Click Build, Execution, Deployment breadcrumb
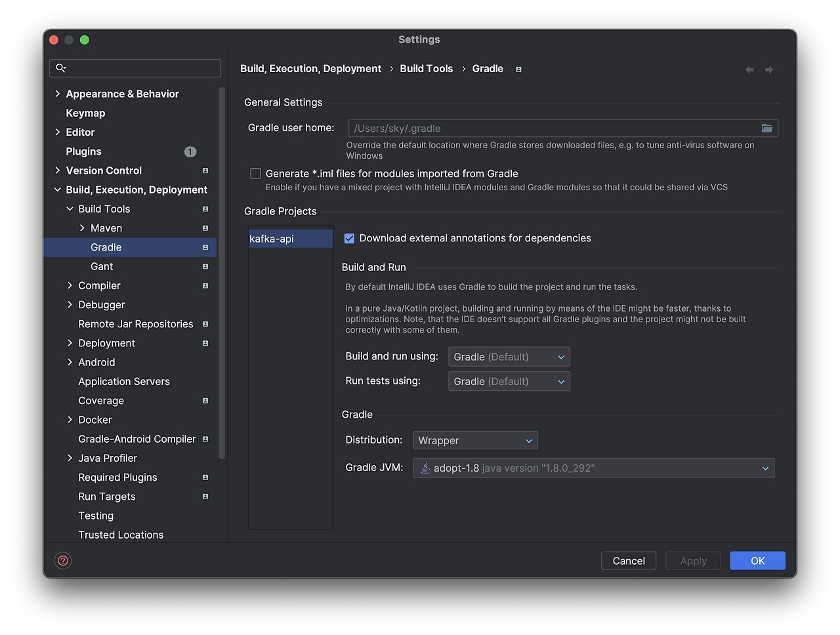This screenshot has height=635, width=840. (310, 69)
